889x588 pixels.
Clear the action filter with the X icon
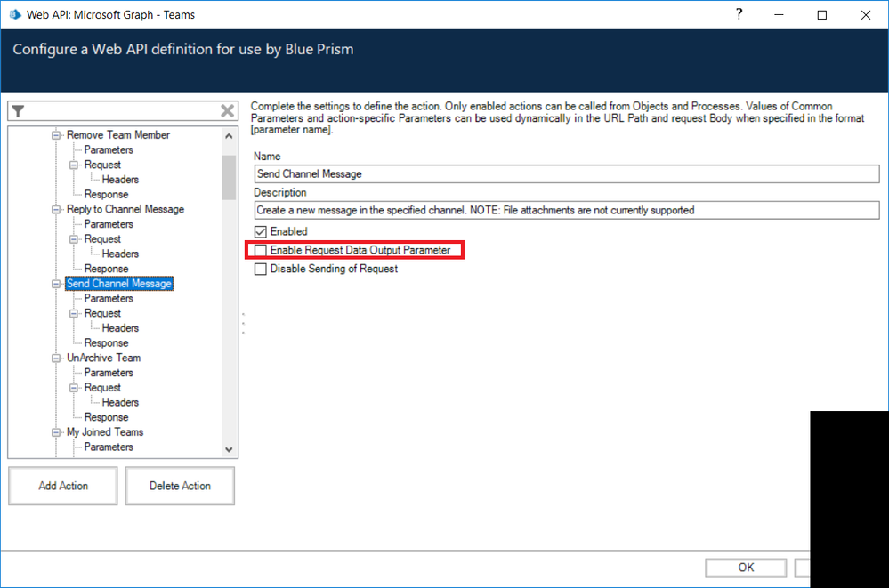pyautogui.click(x=228, y=111)
